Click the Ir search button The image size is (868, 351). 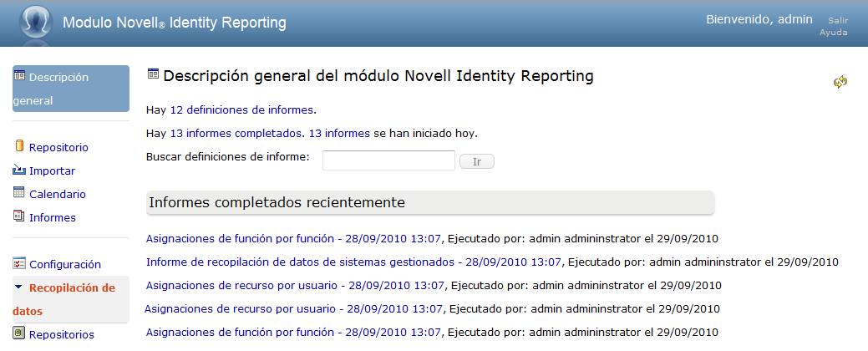coord(477,161)
